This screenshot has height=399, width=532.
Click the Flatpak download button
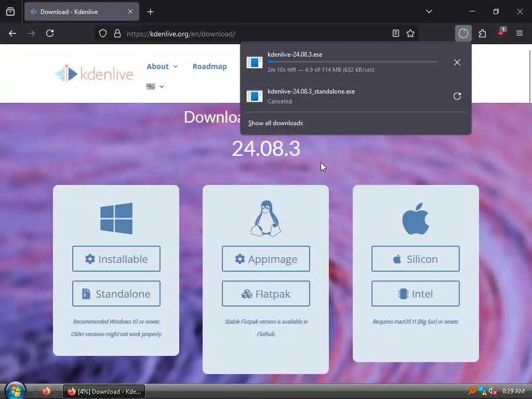pyautogui.click(x=266, y=294)
